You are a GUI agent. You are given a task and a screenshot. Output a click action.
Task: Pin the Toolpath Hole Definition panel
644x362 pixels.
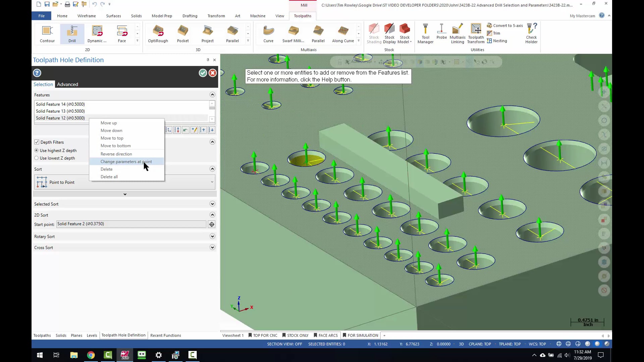tap(208, 60)
